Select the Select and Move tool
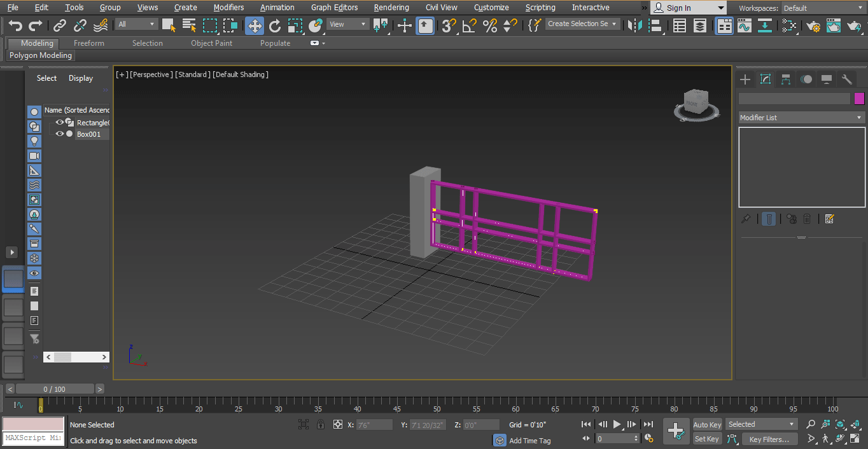The height and width of the screenshot is (449, 868). [x=254, y=26]
